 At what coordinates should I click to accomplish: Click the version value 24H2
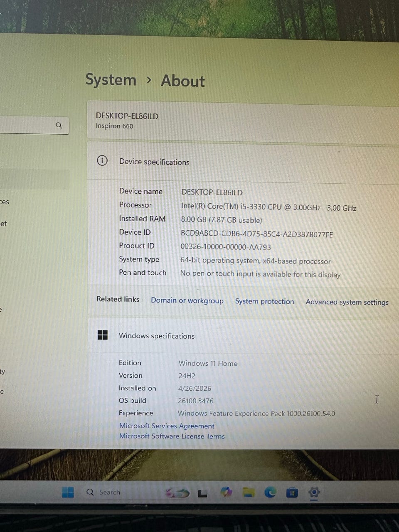tap(187, 376)
